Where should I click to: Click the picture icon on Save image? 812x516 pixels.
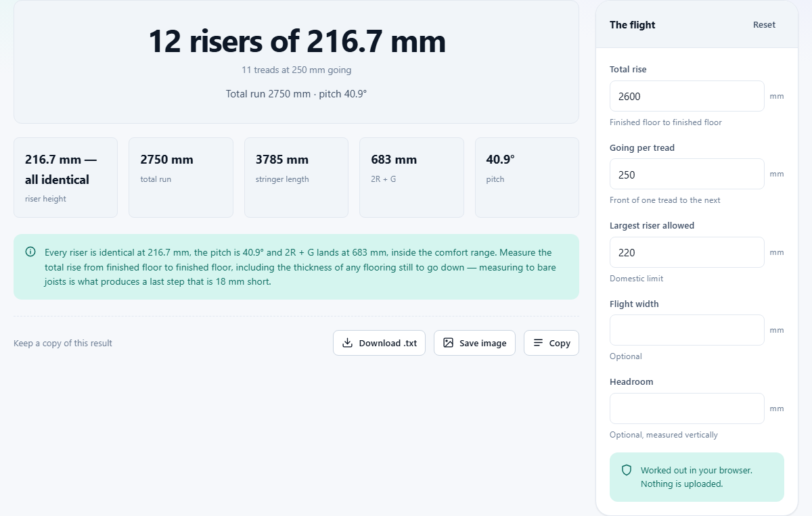click(448, 343)
